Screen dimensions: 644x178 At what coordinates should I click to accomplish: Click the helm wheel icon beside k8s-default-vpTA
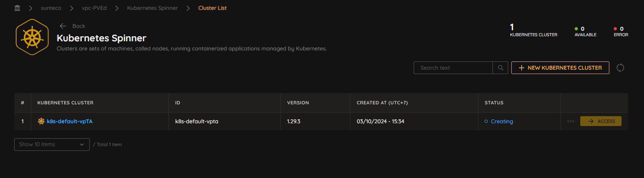click(x=41, y=121)
